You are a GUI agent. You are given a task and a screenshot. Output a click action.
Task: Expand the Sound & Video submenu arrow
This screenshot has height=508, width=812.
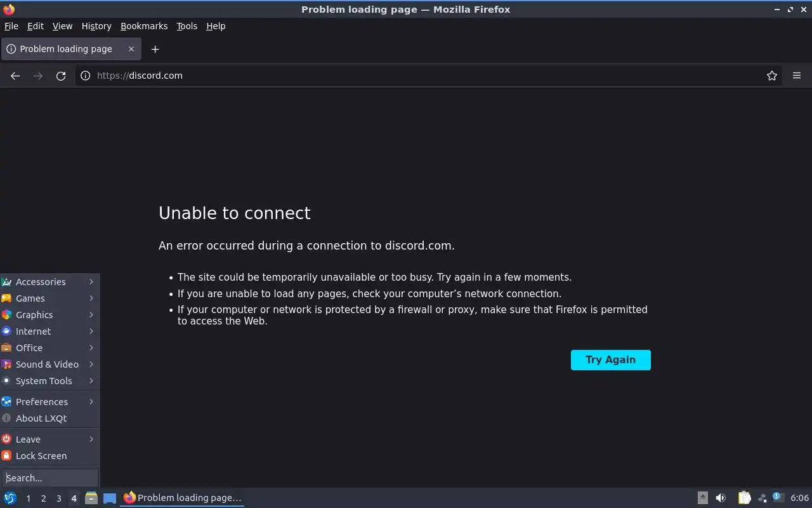click(x=91, y=364)
